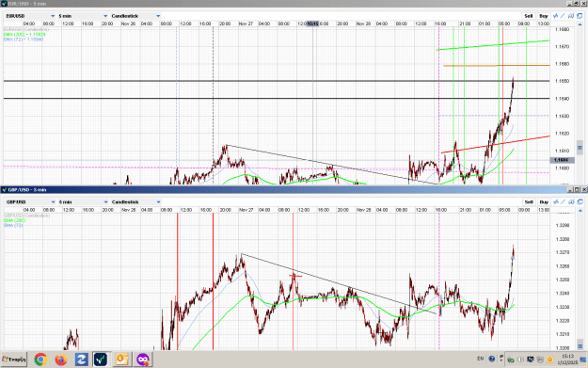
Task: Open chart settings icon in EUR/USD toolbar
Action: point(571,16)
